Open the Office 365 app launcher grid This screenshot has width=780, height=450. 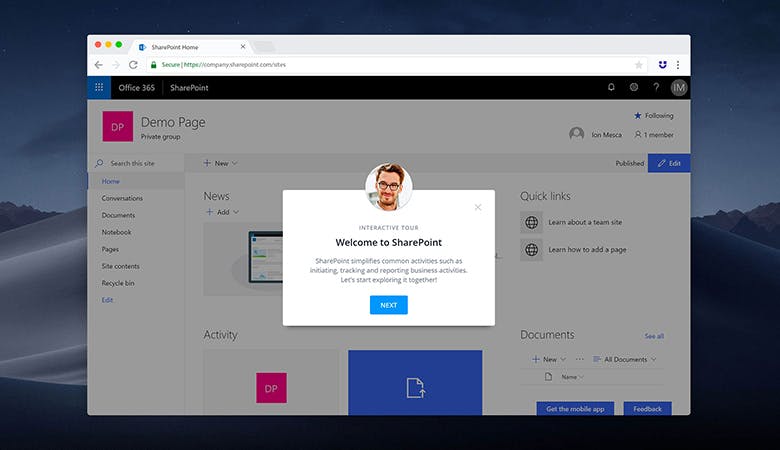pyautogui.click(x=99, y=88)
